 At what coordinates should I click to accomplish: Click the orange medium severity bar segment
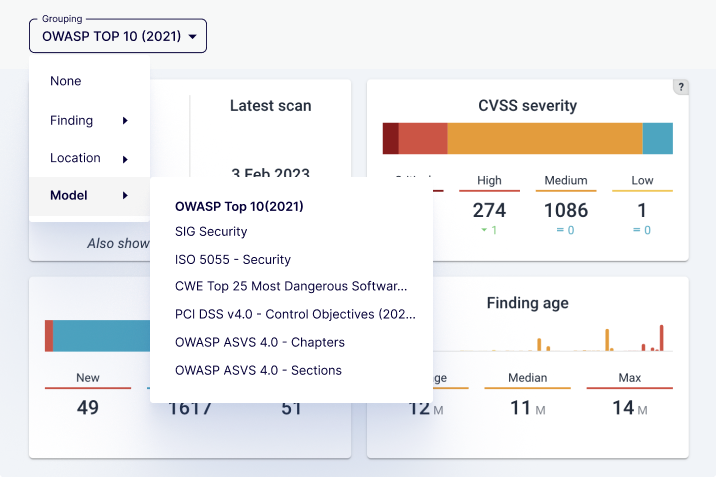pos(545,138)
